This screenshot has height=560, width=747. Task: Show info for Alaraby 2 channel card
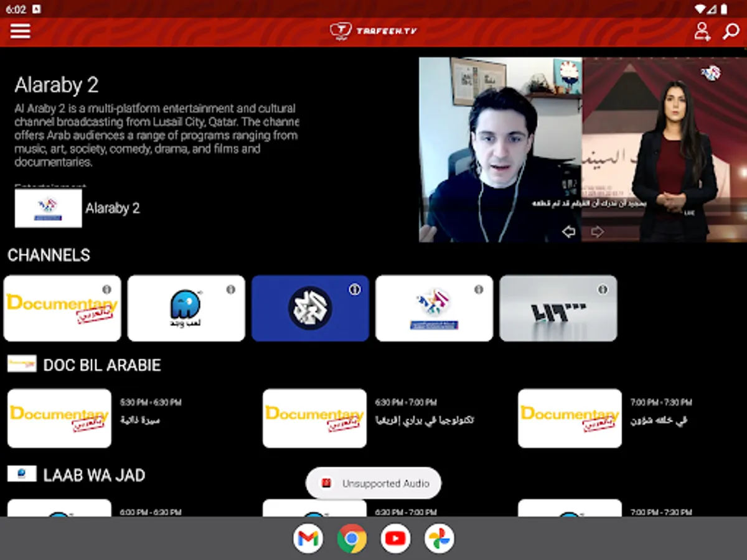tap(479, 289)
